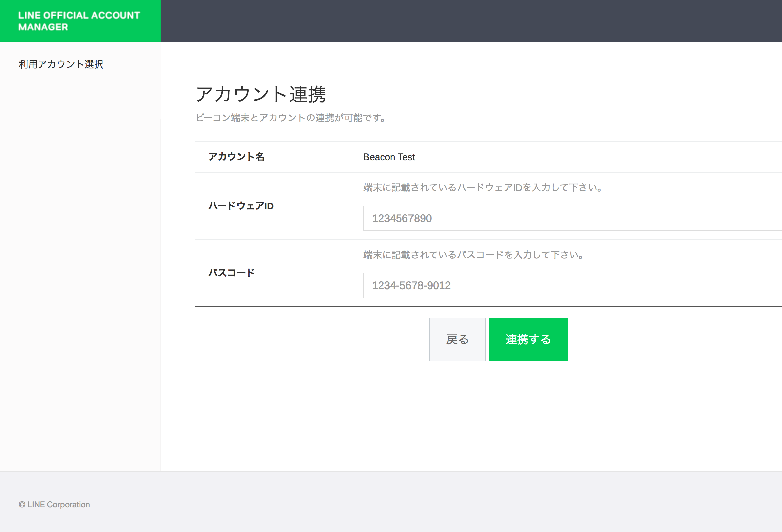
Task: Click the Beacon Test account name value
Action: [389, 157]
